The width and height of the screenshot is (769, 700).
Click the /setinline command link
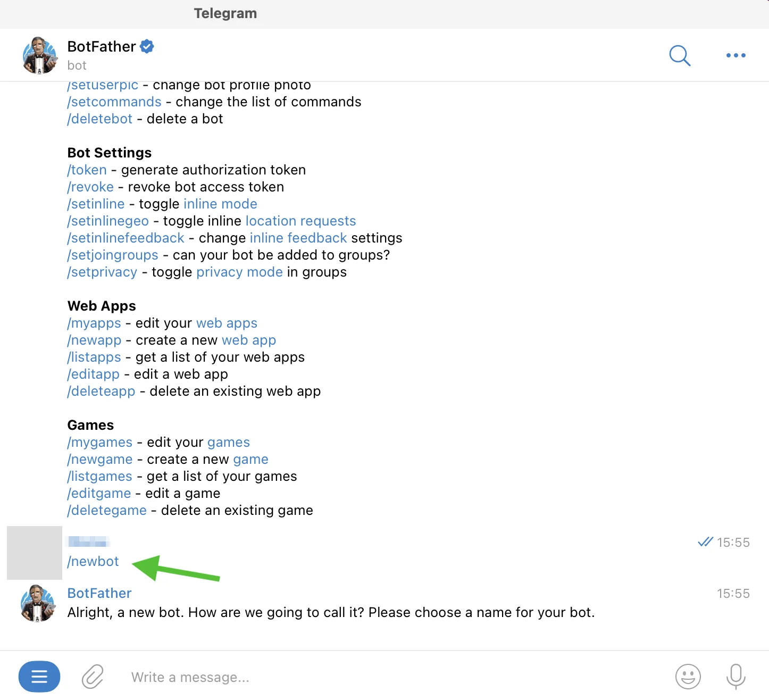tap(96, 204)
